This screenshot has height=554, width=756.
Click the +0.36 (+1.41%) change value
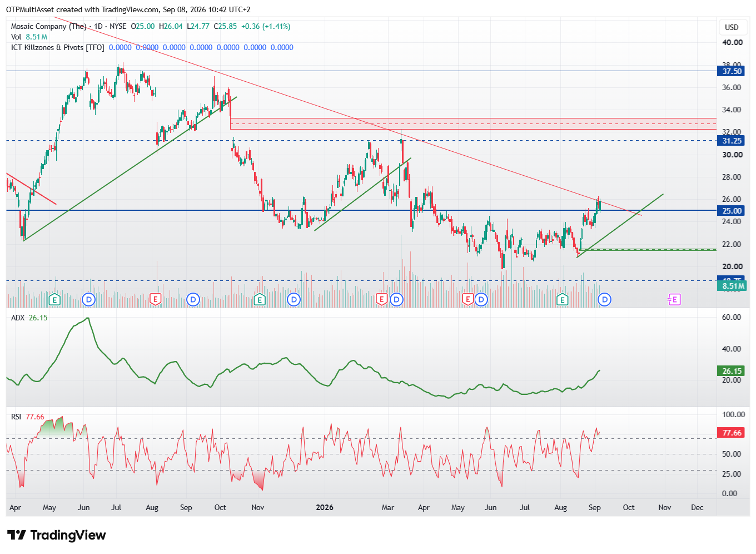pyautogui.click(x=266, y=26)
